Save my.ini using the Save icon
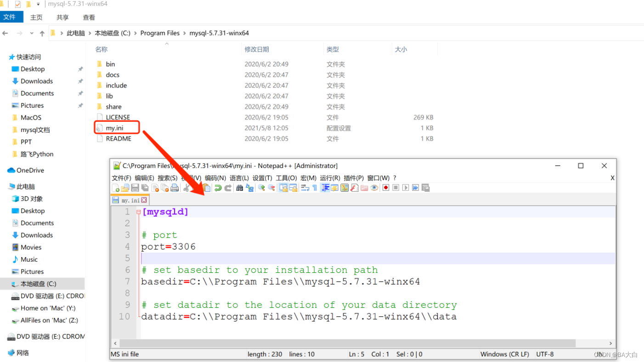This screenshot has width=644, height=362. point(135,188)
